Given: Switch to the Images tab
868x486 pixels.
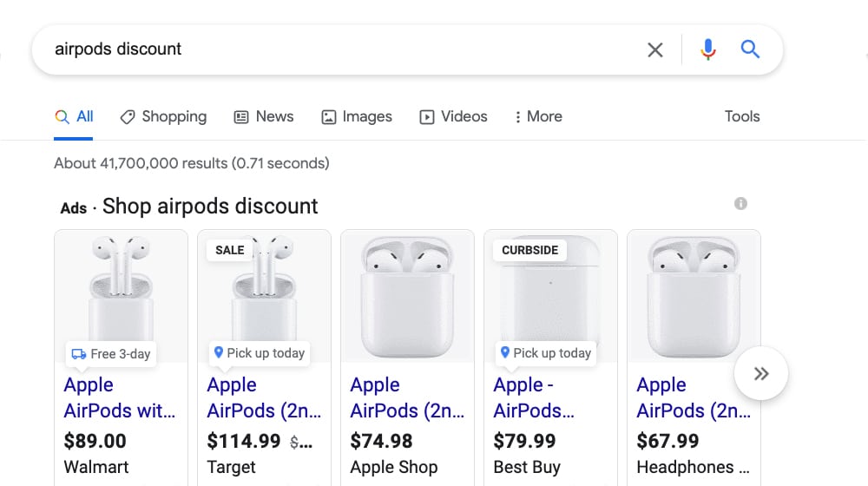Looking at the screenshot, I should pos(357,116).
